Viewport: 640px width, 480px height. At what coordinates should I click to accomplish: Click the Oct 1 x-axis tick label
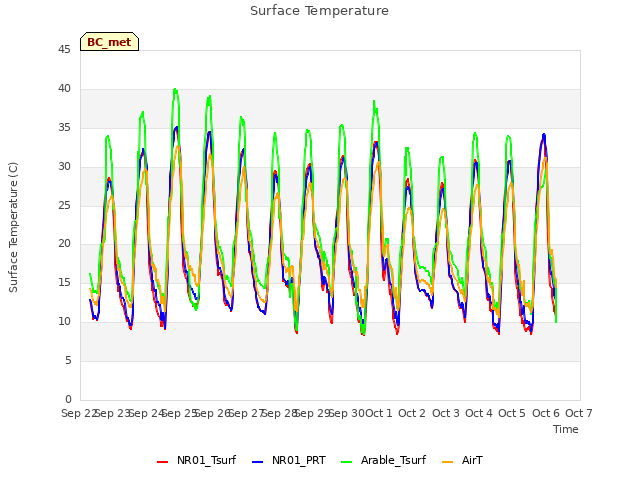pos(378,413)
